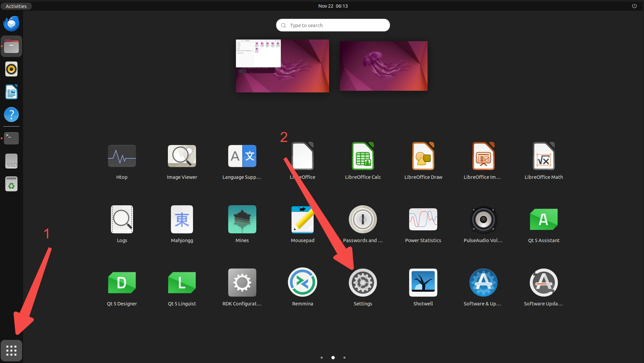Open LibreOffice Impress
Image resolution: width=644 pixels, height=363 pixels.
(x=483, y=156)
